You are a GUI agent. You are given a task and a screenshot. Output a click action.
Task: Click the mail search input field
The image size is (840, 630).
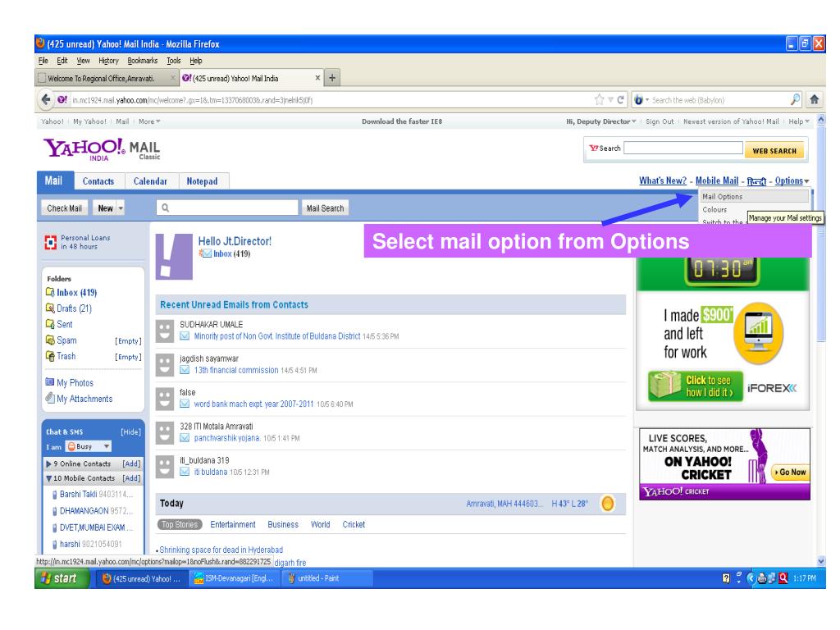[x=227, y=208]
